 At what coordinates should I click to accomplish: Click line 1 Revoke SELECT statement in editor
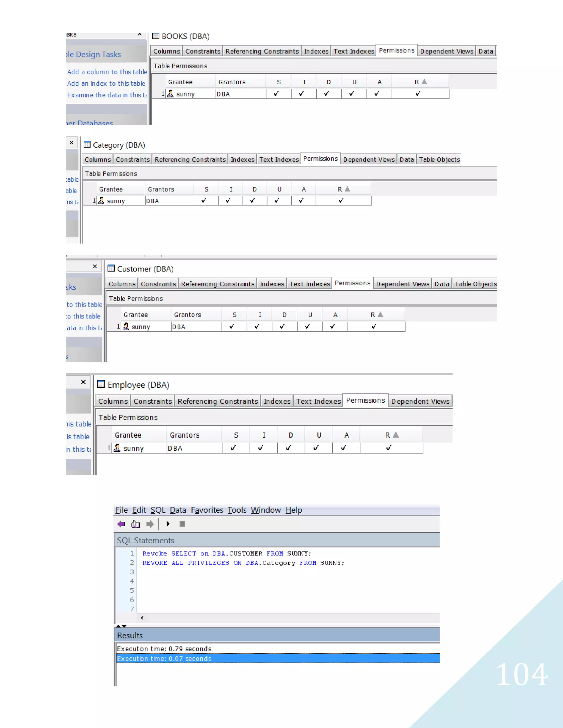click(x=227, y=553)
